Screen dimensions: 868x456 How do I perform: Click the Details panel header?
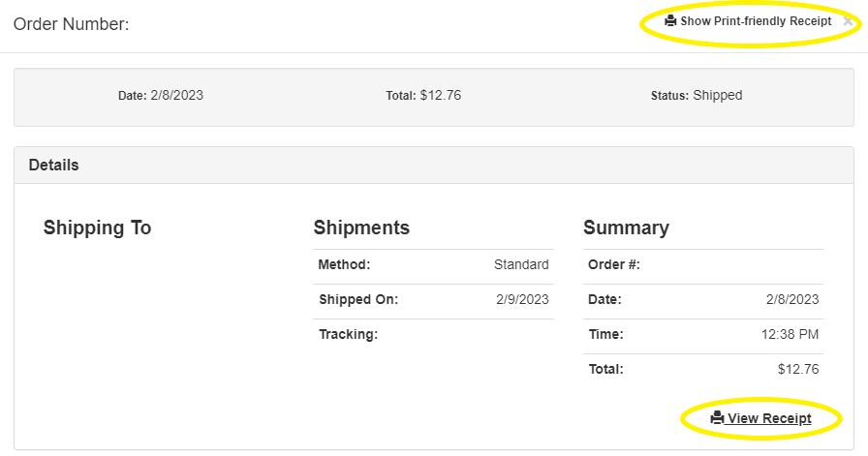[x=433, y=165]
